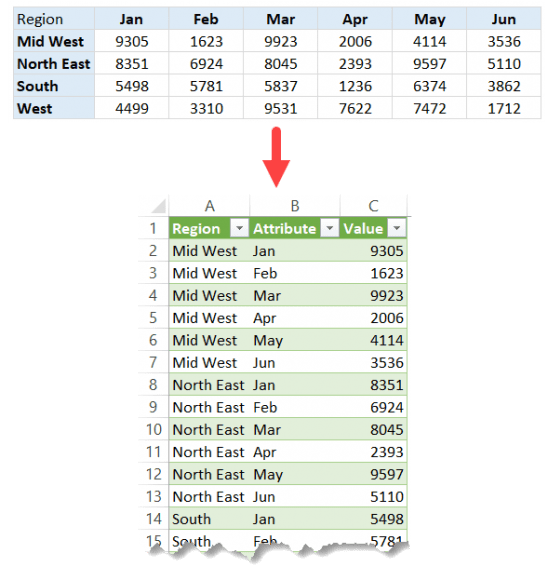
Task: Click the Jan header in top table
Action: pyautogui.click(x=131, y=19)
